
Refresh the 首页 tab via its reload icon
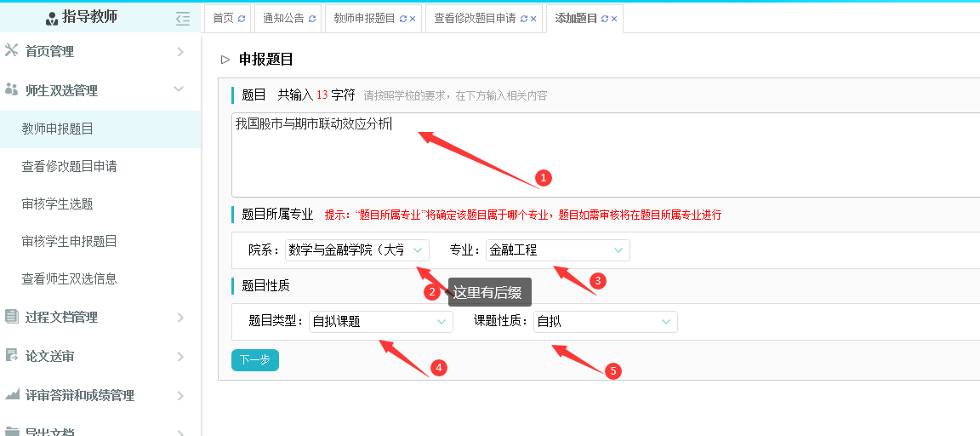tap(242, 18)
